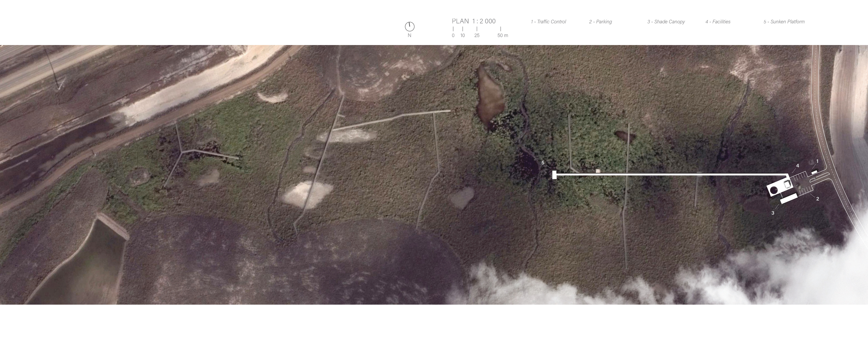Click the 'PLAN 1 : 2 000' title
The width and height of the screenshot is (868, 350).
pos(473,21)
